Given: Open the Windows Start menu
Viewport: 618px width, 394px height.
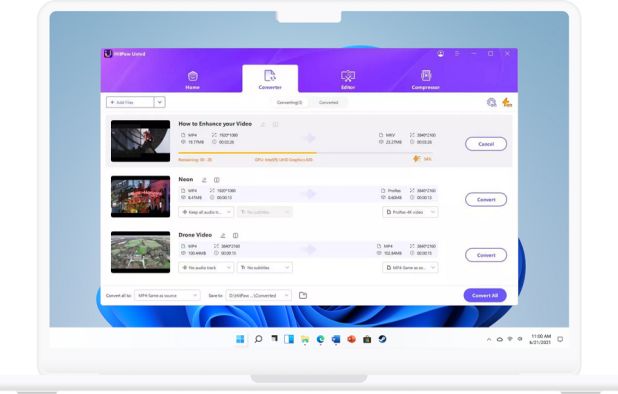Looking at the screenshot, I should [240, 339].
